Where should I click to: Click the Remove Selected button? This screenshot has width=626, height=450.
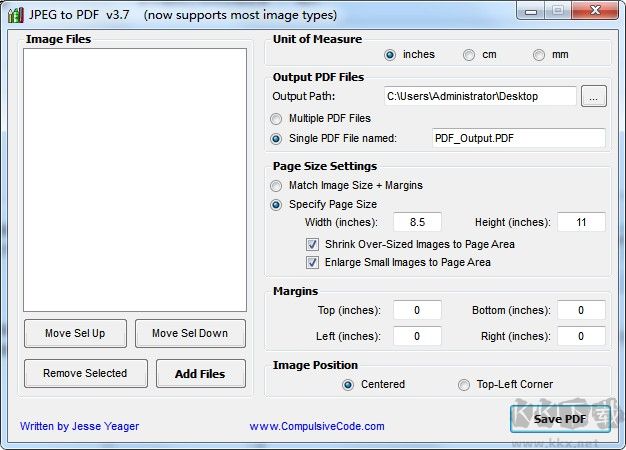(x=86, y=373)
